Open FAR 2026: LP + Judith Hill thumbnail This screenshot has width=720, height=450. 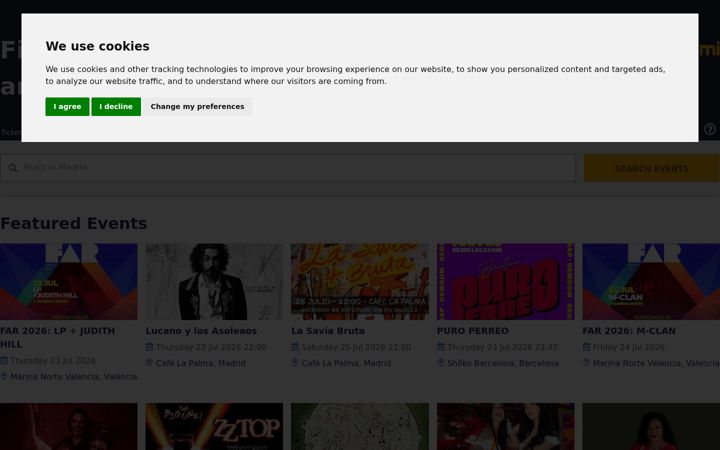tap(68, 281)
